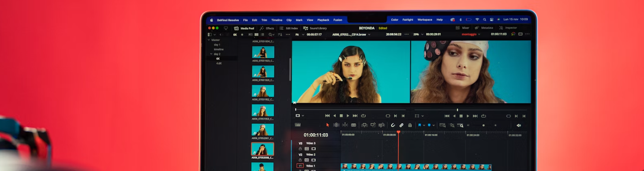Open the Mark menu
Viewport: 644px width, 171px height.
pos(299,20)
